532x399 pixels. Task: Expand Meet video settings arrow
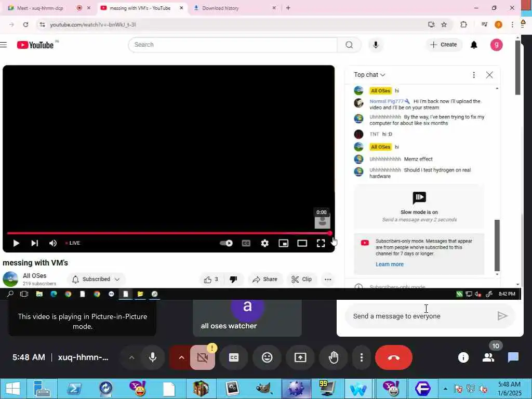tap(181, 357)
